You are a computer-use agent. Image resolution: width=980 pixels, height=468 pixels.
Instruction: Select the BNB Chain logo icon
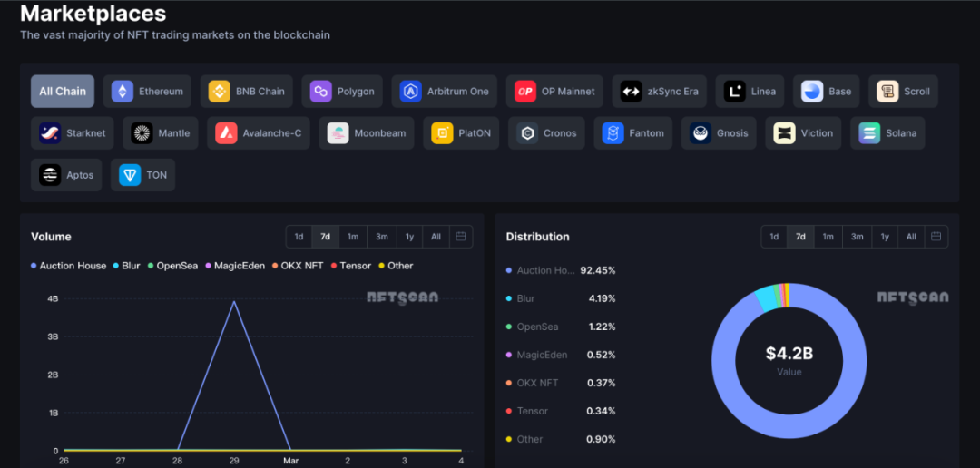click(219, 92)
